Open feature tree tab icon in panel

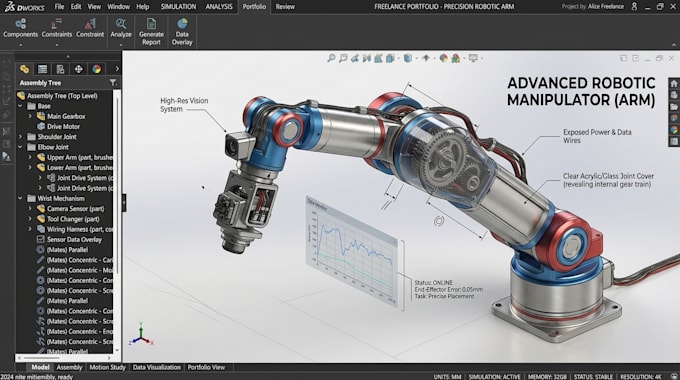(x=24, y=69)
